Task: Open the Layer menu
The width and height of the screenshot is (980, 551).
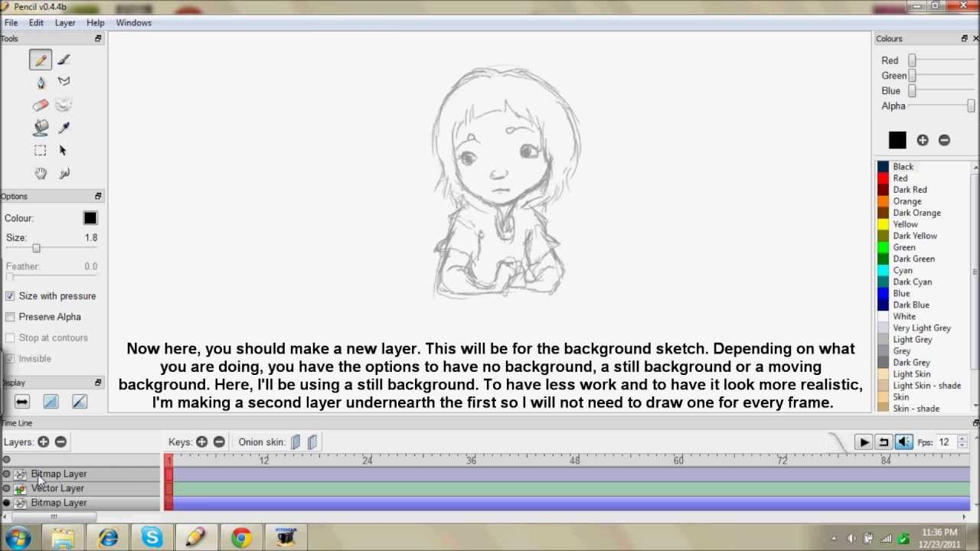Action: 64,22
